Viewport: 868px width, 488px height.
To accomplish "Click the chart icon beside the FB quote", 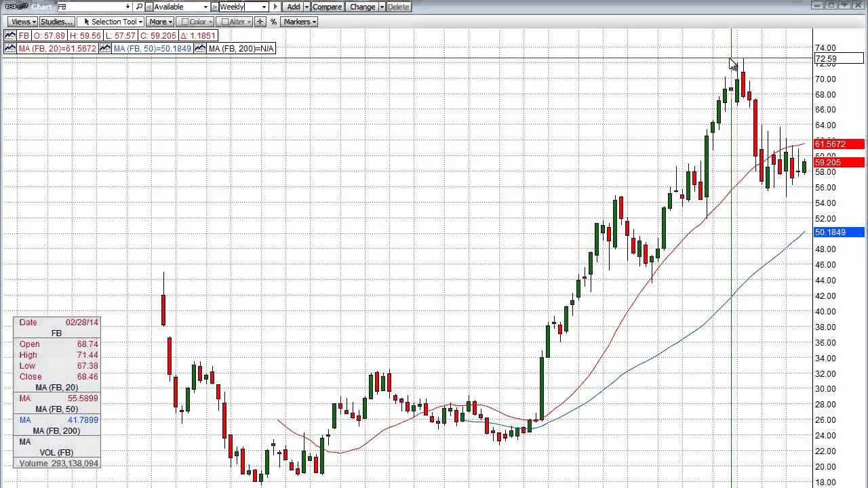I will 11,36.
